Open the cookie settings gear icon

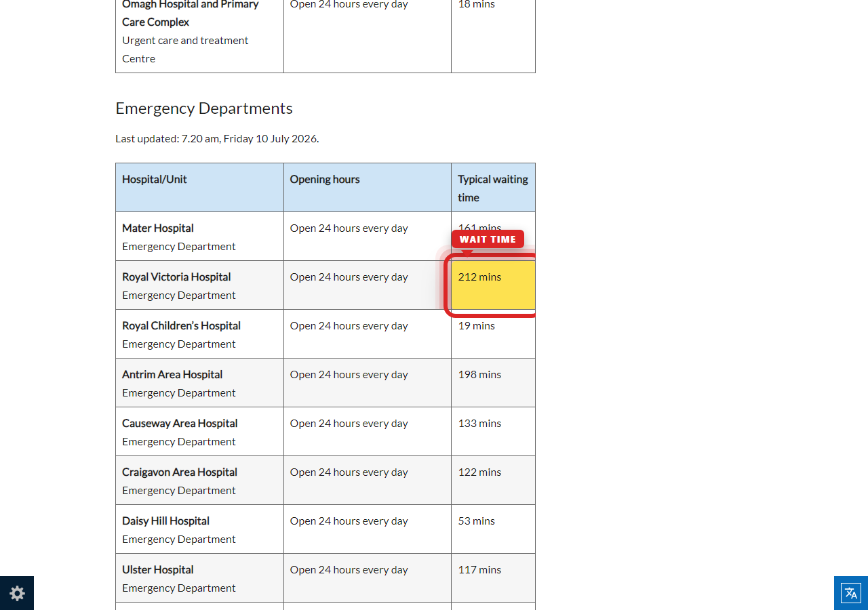click(17, 593)
